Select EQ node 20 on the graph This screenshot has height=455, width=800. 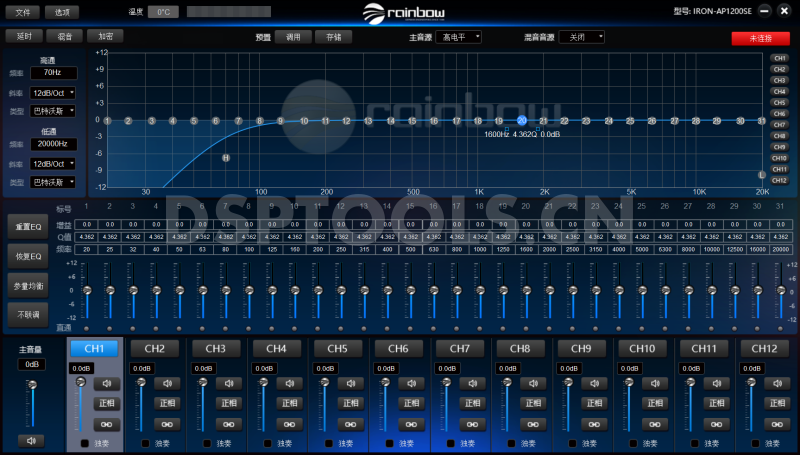pyautogui.click(x=521, y=121)
